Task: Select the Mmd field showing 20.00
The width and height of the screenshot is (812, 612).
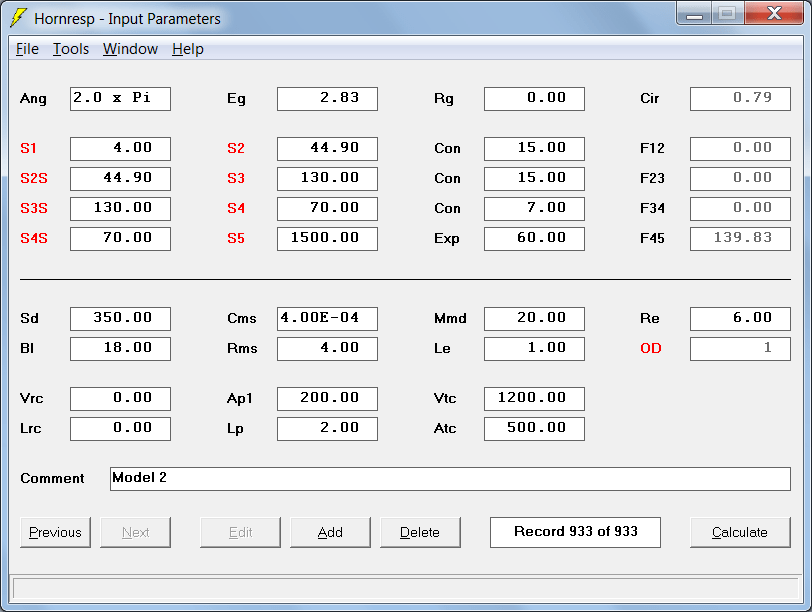Action: [534, 319]
